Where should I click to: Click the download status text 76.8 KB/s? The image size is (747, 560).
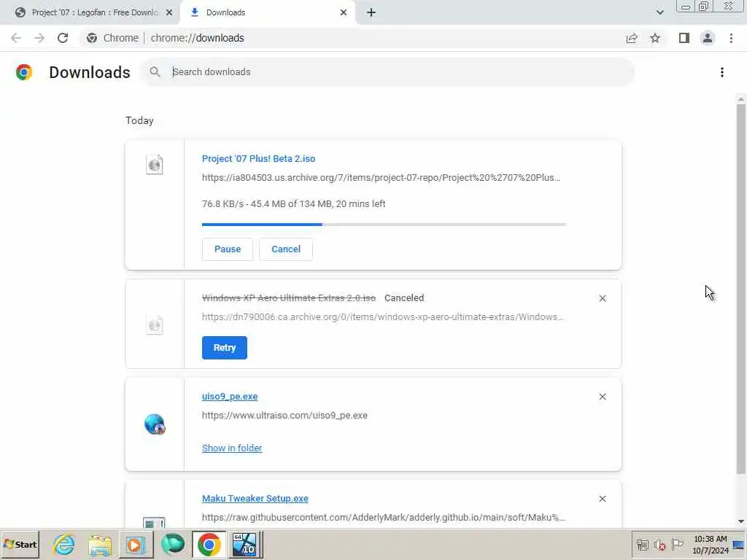click(x=293, y=204)
